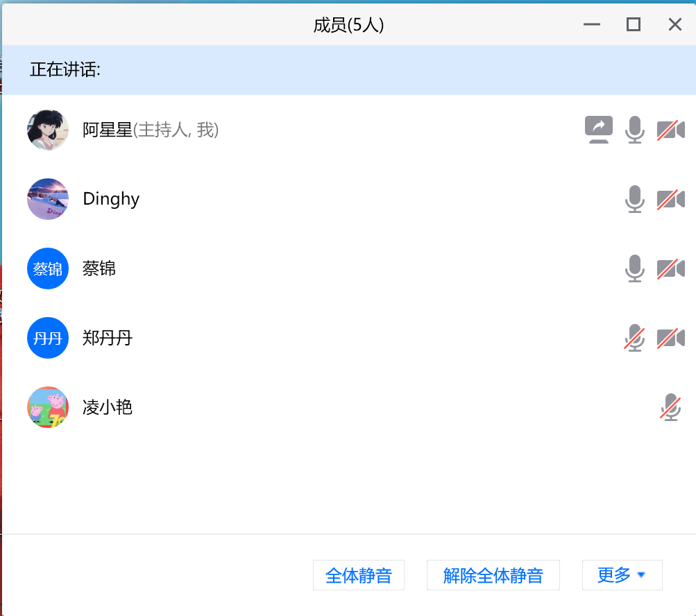Image resolution: width=696 pixels, height=616 pixels.
Task: Click 蔡锦's disabled camera icon
Action: 670,268
